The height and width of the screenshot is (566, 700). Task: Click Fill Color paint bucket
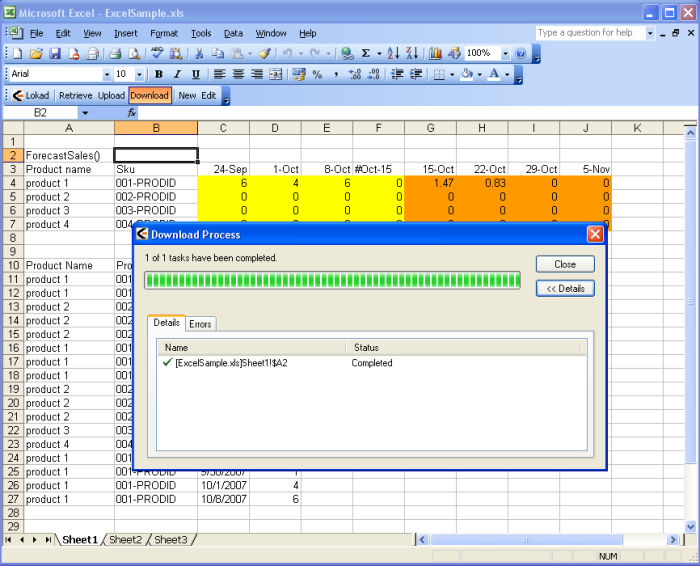pos(467,75)
